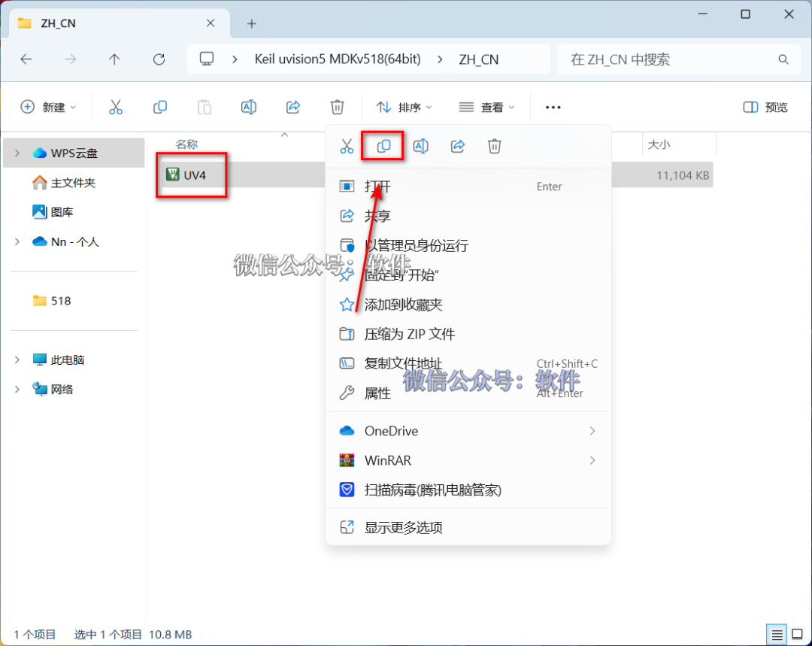
Task: Select 此电脑 in the sidebar
Action: pos(68,359)
